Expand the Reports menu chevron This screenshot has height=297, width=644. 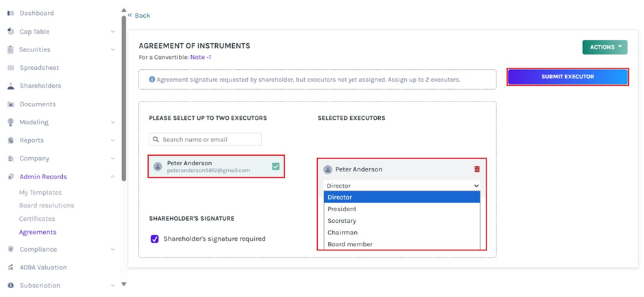point(113,141)
